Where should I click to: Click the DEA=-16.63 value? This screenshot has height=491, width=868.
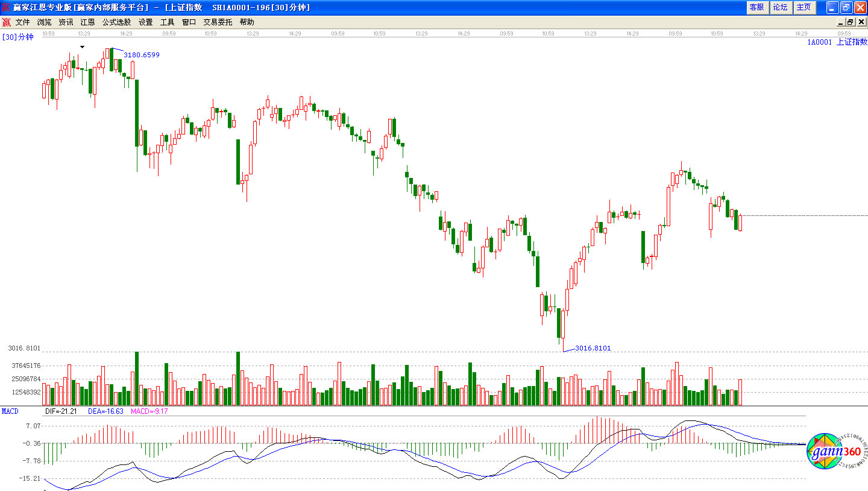click(105, 411)
